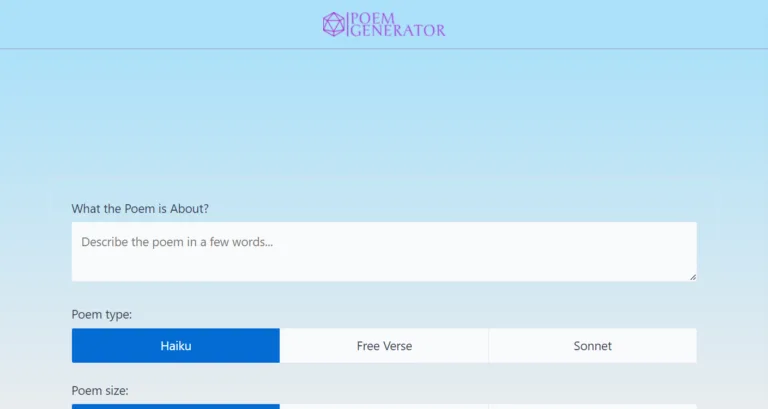The width and height of the screenshot is (768, 409).
Task: Focus the poem description text box
Action: (x=384, y=252)
